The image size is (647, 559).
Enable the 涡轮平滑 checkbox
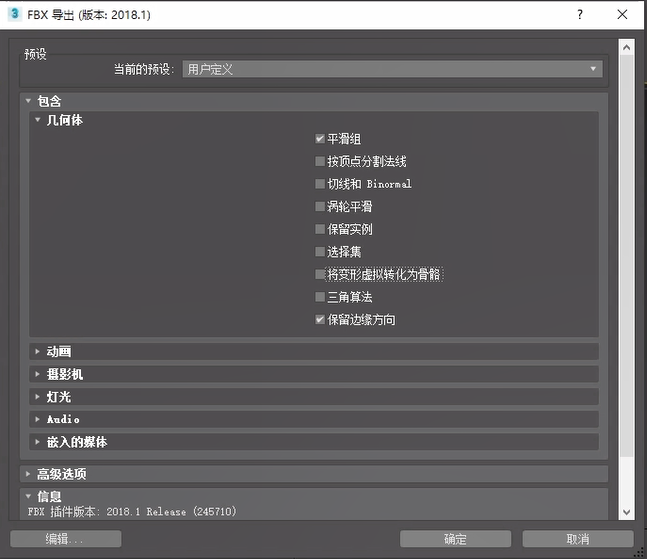point(320,207)
